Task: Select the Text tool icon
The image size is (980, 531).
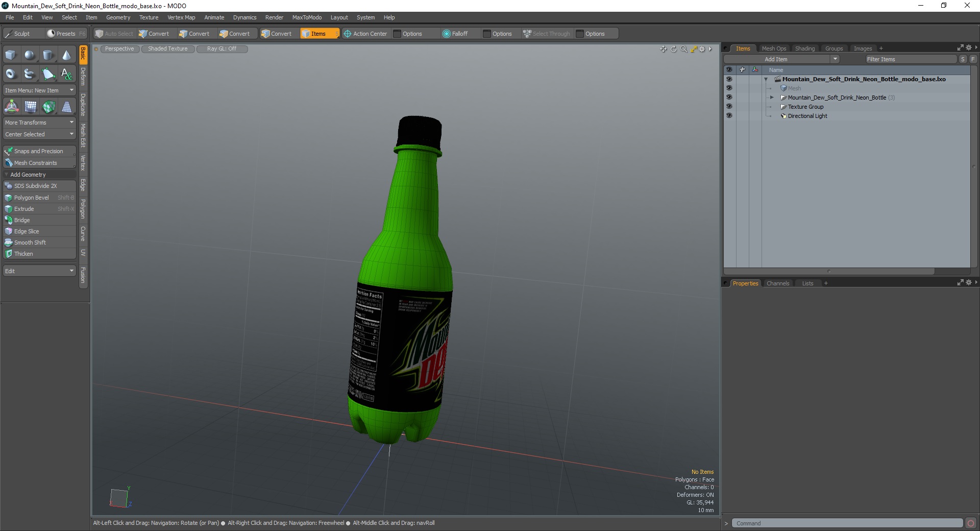Action: [66, 74]
